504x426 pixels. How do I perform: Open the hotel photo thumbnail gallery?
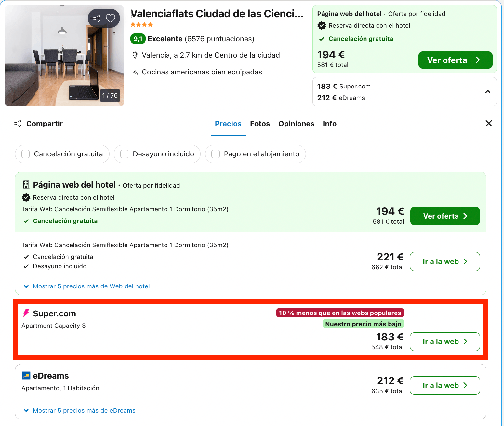pos(64,56)
